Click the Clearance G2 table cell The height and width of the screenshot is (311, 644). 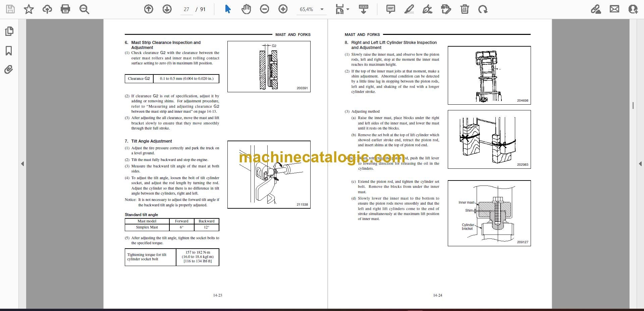tap(139, 79)
